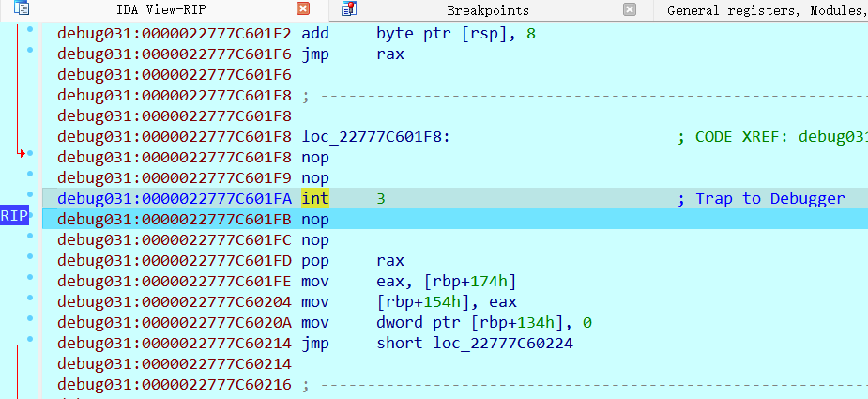Toggle breakpoint dot at 0000022777C6020A line

pyautogui.click(x=30, y=318)
